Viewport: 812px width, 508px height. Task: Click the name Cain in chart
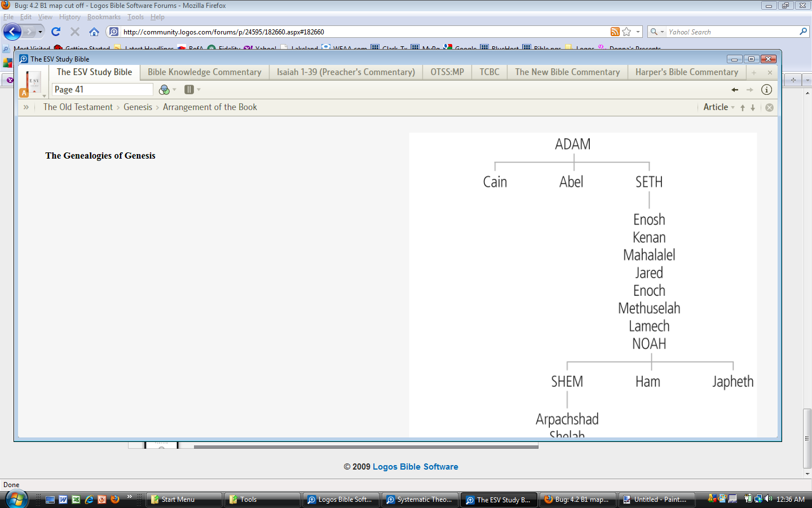(x=495, y=182)
